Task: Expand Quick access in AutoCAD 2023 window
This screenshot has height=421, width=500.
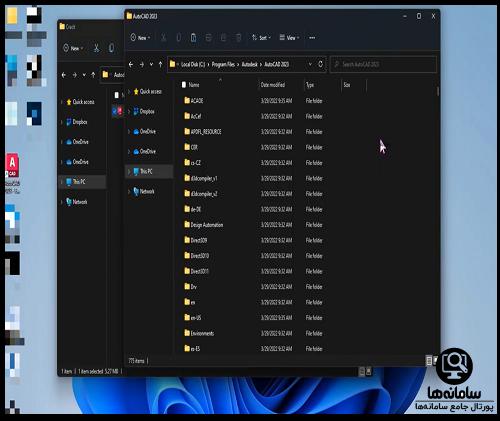Action: (129, 91)
